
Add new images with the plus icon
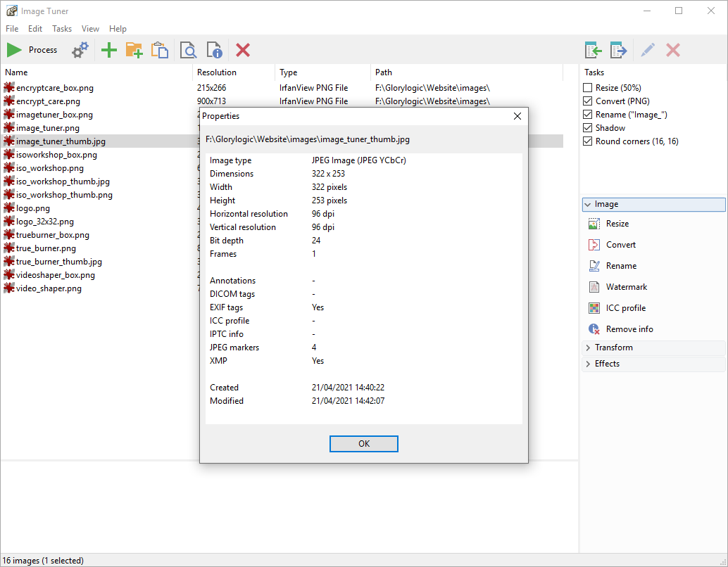[x=108, y=50]
